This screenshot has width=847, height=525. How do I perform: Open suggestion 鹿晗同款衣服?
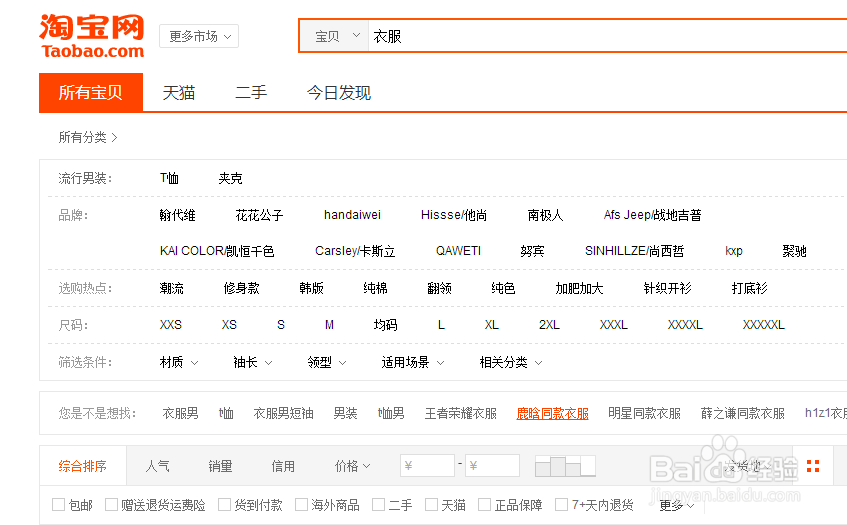point(553,413)
